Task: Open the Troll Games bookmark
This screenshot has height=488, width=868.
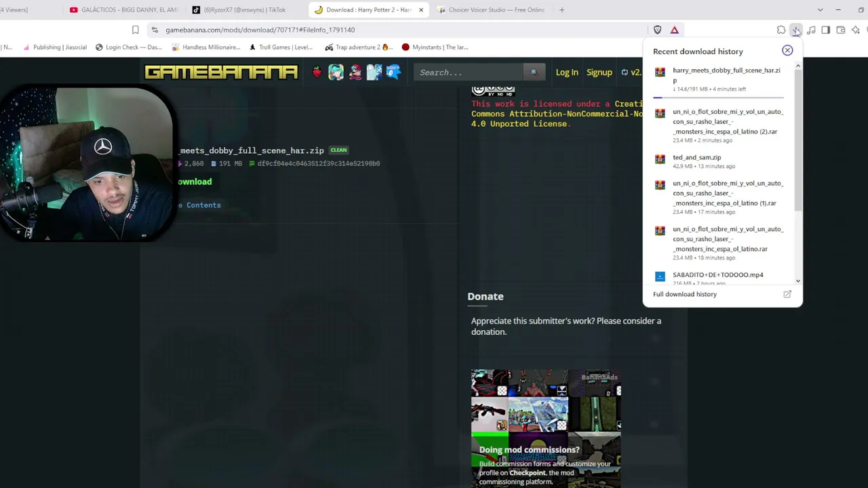Action: tap(281, 47)
